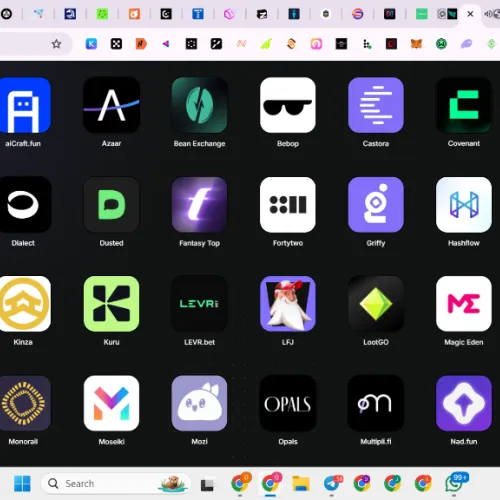Viewport: 500px width, 500px height.
Task: Bookmark this page with the star icon
Action: [x=56, y=44]
